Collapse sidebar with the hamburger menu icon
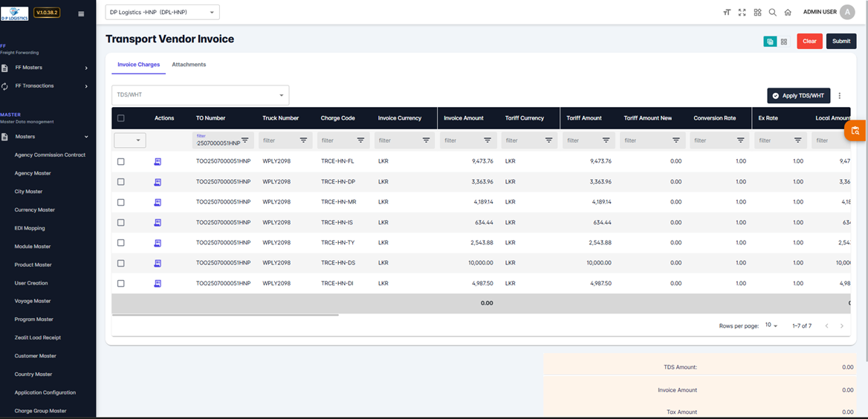The image size is (868, 419). [81, 13]
